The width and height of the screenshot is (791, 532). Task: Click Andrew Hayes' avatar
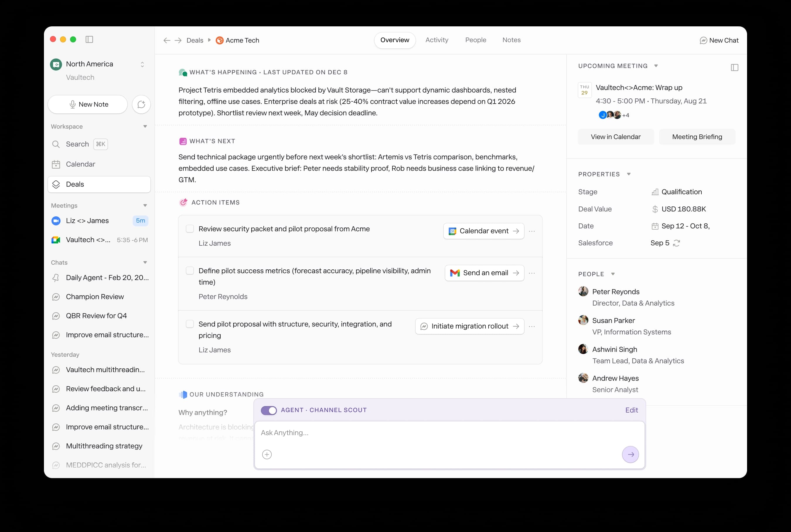pos(583,378)
